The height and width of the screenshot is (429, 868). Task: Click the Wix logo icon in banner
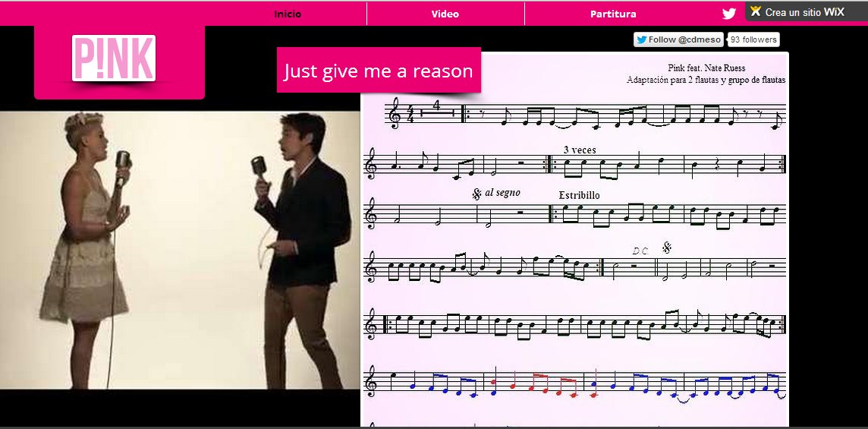756,11
